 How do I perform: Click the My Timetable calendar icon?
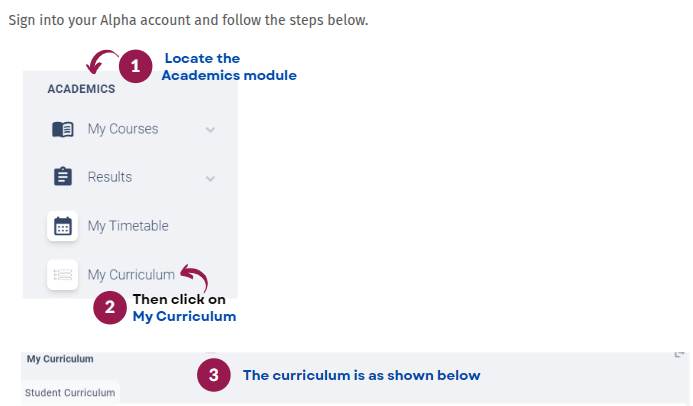click(63, 226)
